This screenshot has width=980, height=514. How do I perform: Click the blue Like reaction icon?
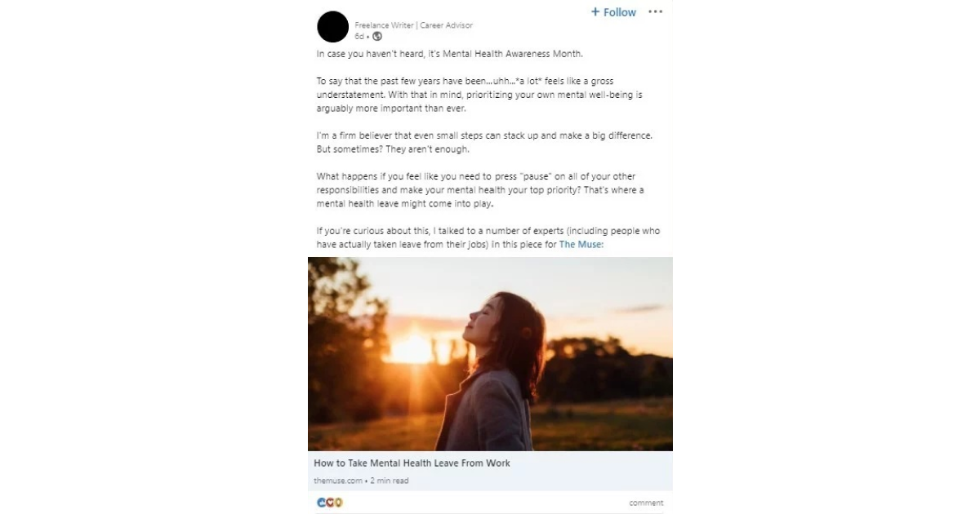pos(321,503)
